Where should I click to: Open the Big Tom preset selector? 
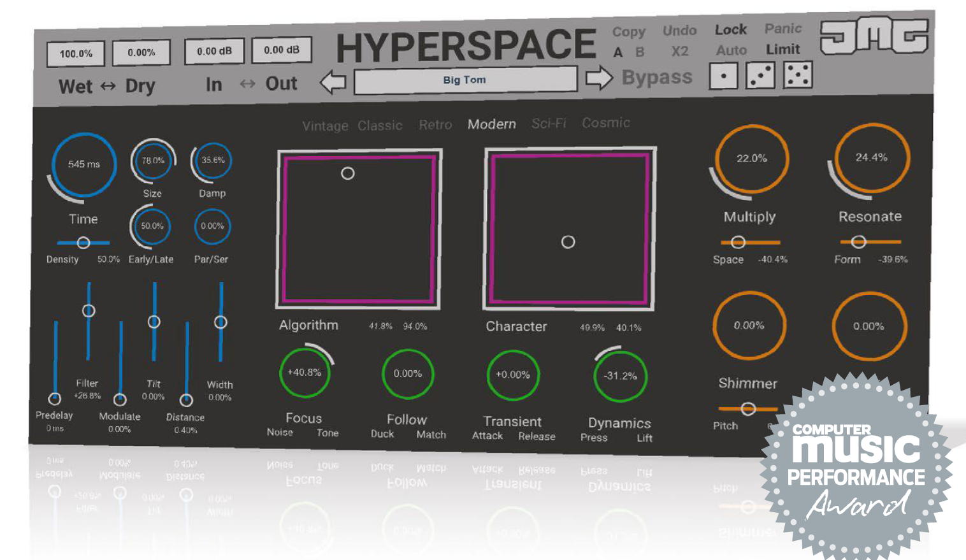[465, 80]
